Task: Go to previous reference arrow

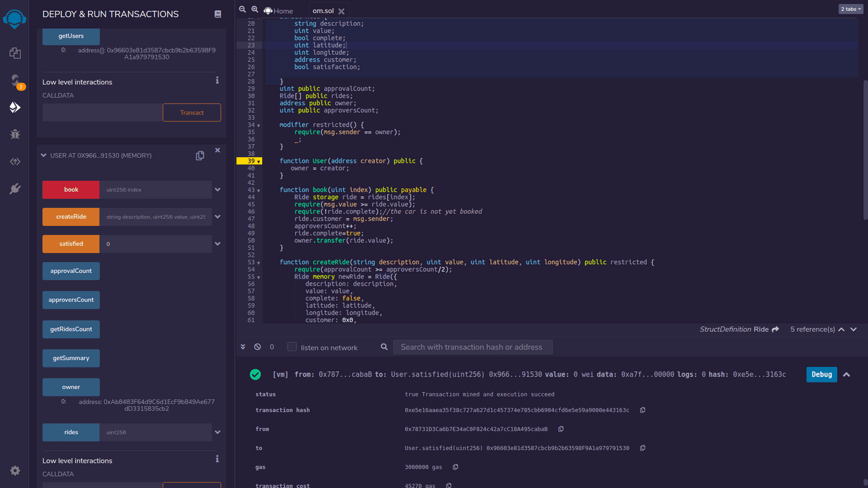Action: point(841,330)
